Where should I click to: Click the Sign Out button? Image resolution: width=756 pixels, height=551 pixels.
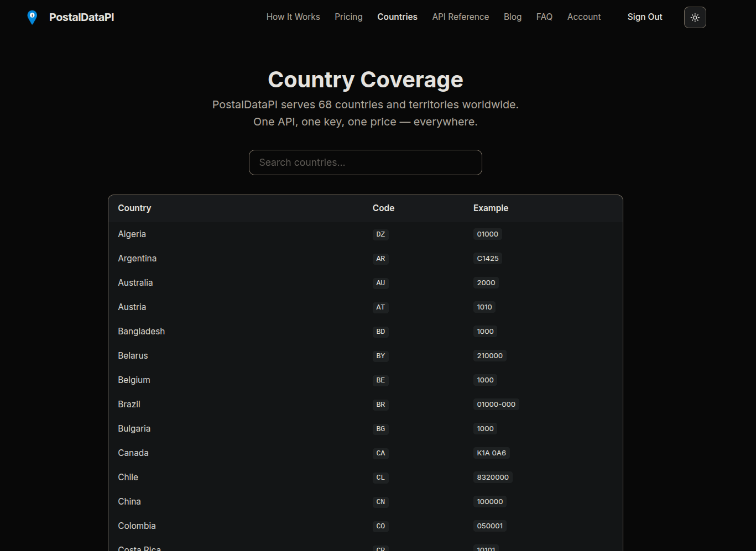click(x=645, y=17)
